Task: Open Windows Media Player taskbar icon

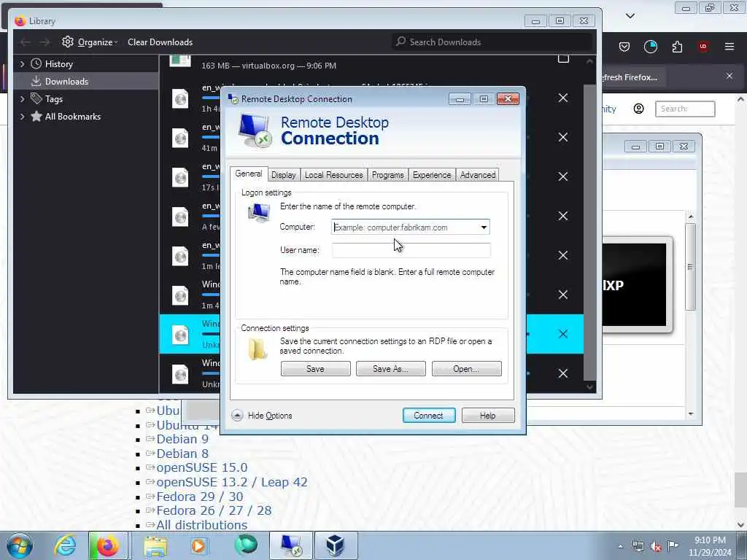Action: [x=198, y=545]
